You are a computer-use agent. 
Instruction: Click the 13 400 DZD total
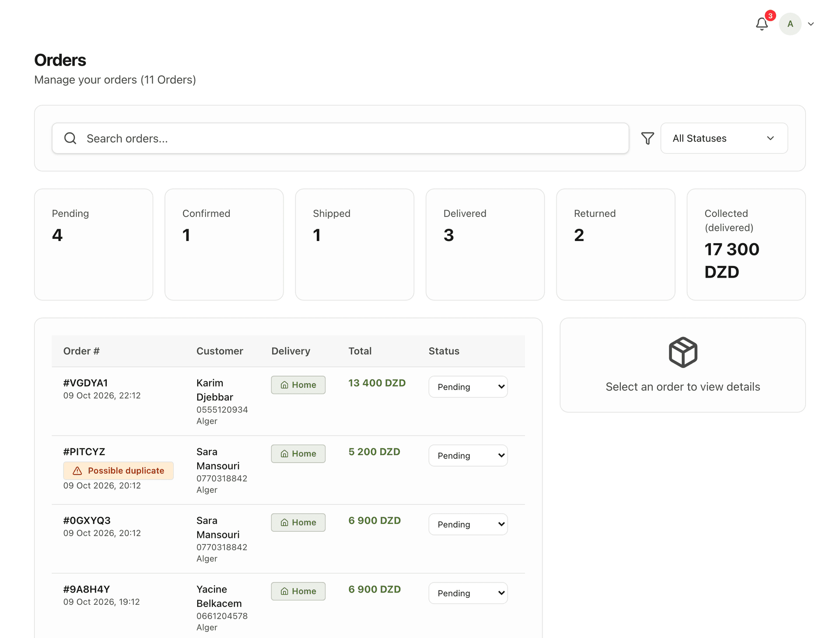[377, 383]
